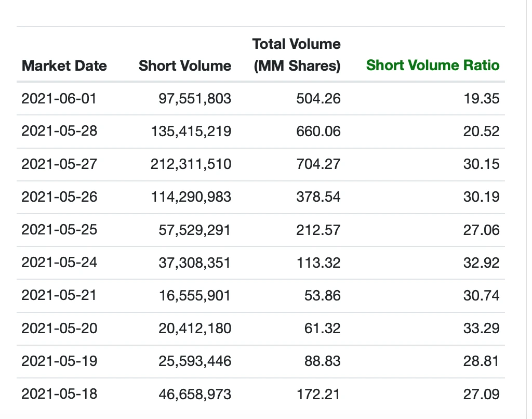Viewport: 532px width, 419px height.
Task: Click short volume 37,308,351 cell
Action: pos(194,263)
